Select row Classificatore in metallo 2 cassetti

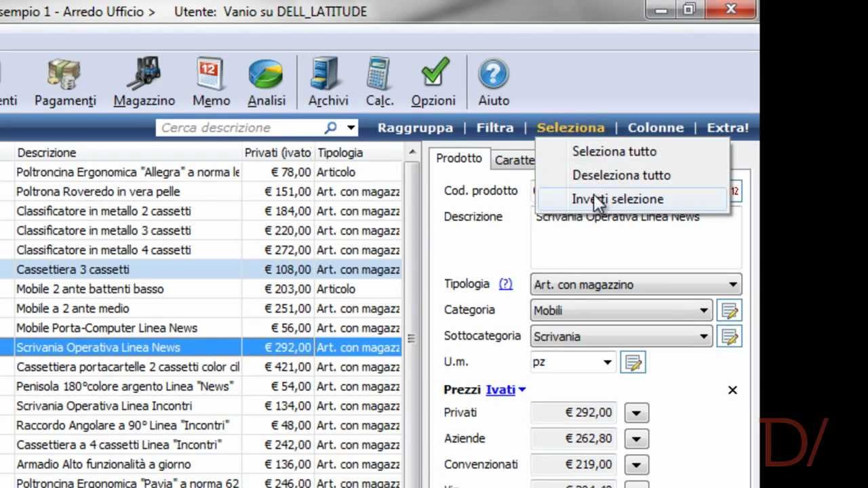point(201,211)
